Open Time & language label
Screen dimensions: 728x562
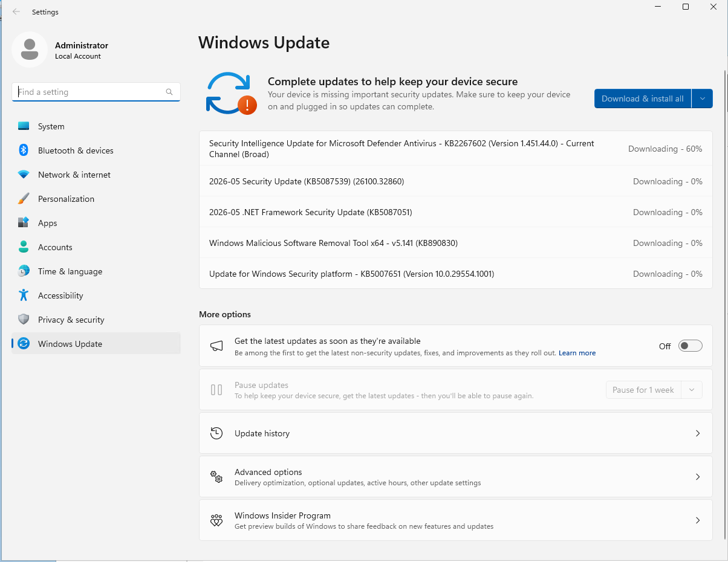[70, 271]
